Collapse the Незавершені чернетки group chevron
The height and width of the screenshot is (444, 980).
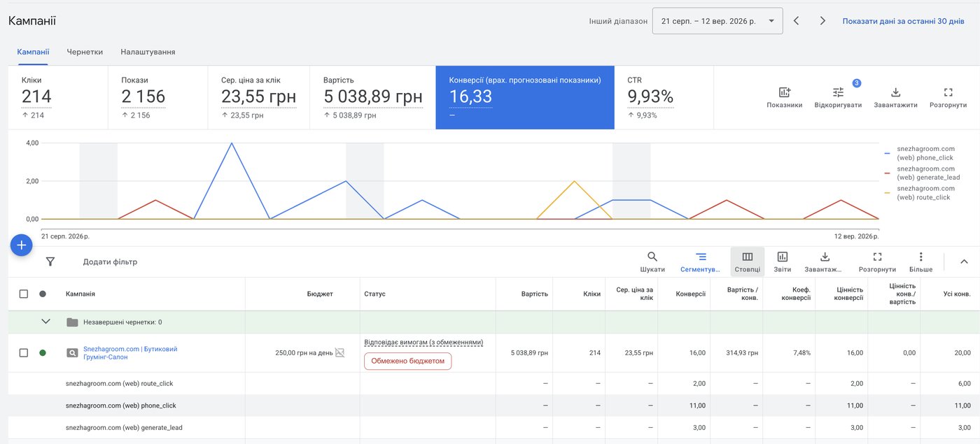[46, 322]
